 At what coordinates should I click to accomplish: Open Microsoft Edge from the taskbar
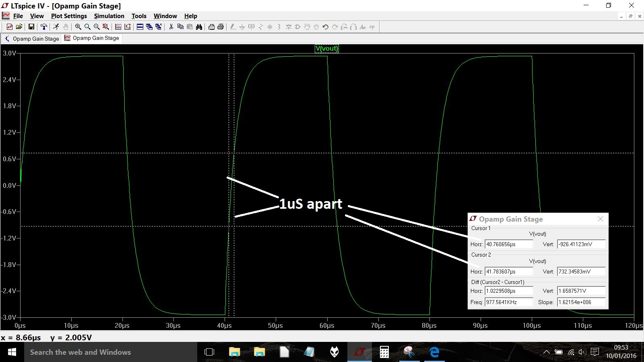(434, 352)
